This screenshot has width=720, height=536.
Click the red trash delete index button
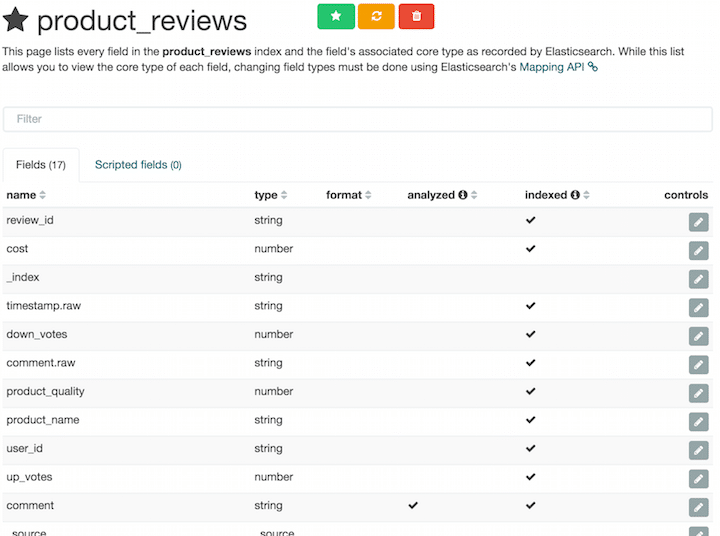416,17
